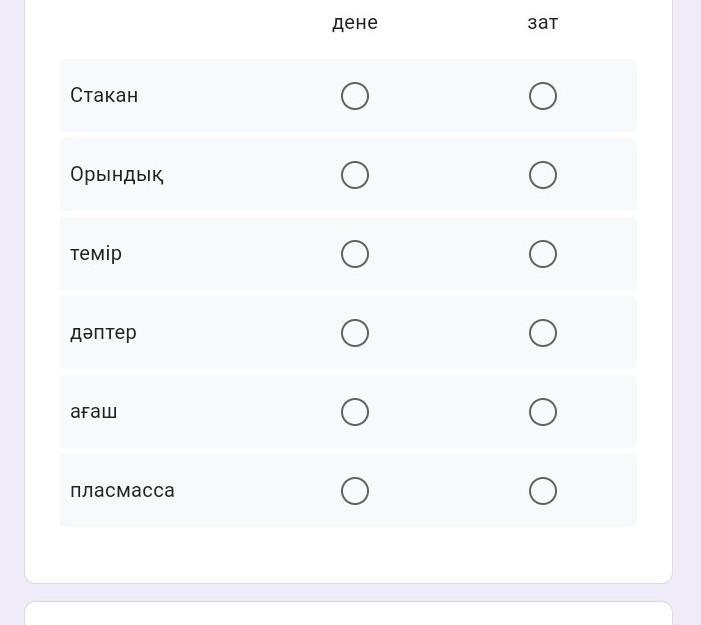Screen dimensions: 701x625
Task: Select 'дене' for the Стакан row
Action: coord(355,96)
